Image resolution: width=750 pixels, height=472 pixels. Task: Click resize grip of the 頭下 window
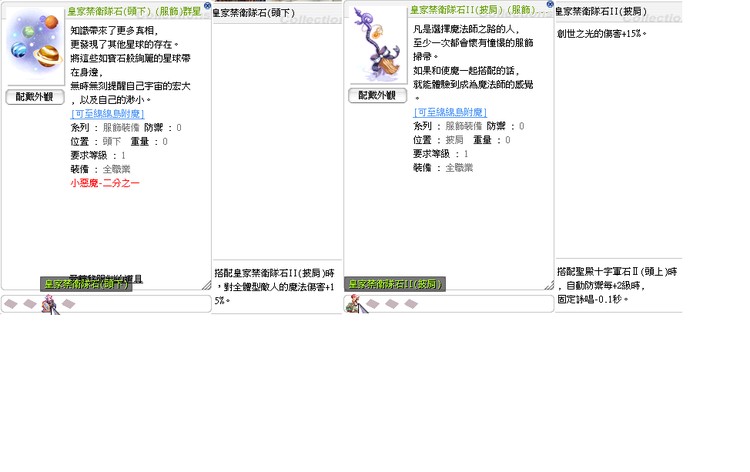click(x=206, y=285)
